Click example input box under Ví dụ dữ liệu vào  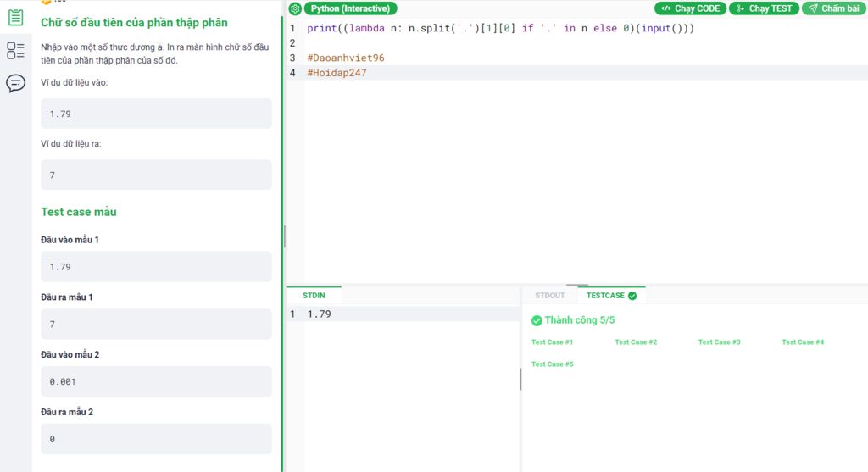(156, 114)
